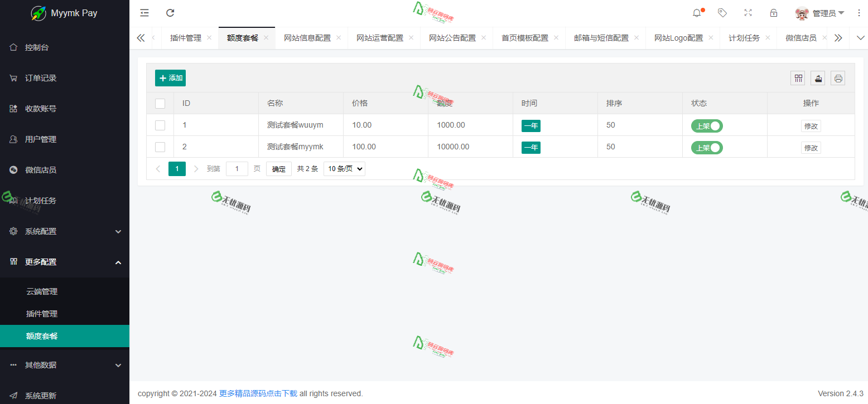
Task: Check the select-all checkbox in the table header
Action: (160, 103)
